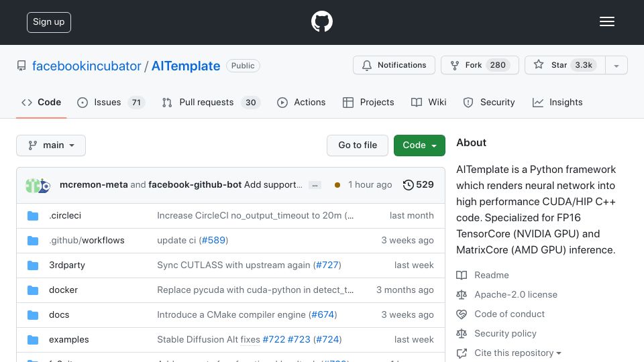Open the hamburger navigation menu

(606, 21)
